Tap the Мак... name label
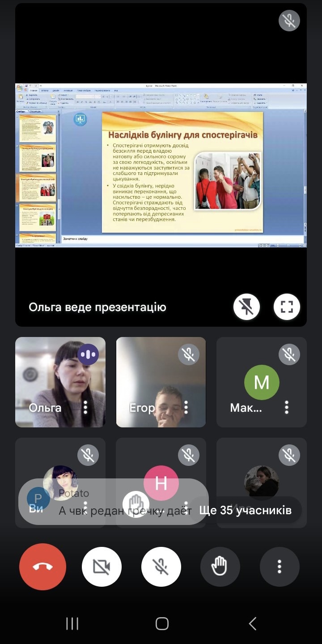 [246, 408]
